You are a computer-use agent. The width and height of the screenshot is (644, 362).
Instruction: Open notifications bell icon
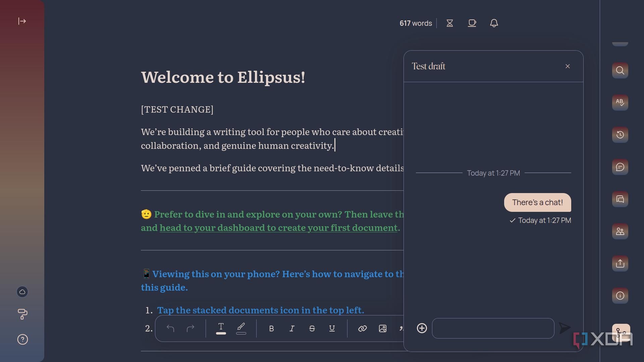[494, 23]
